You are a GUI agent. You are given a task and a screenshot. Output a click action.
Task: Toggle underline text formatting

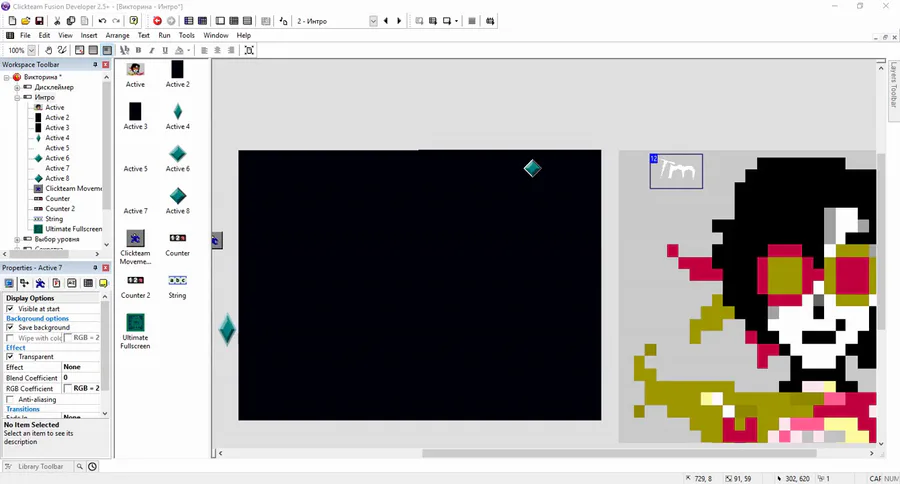[165, 50]
